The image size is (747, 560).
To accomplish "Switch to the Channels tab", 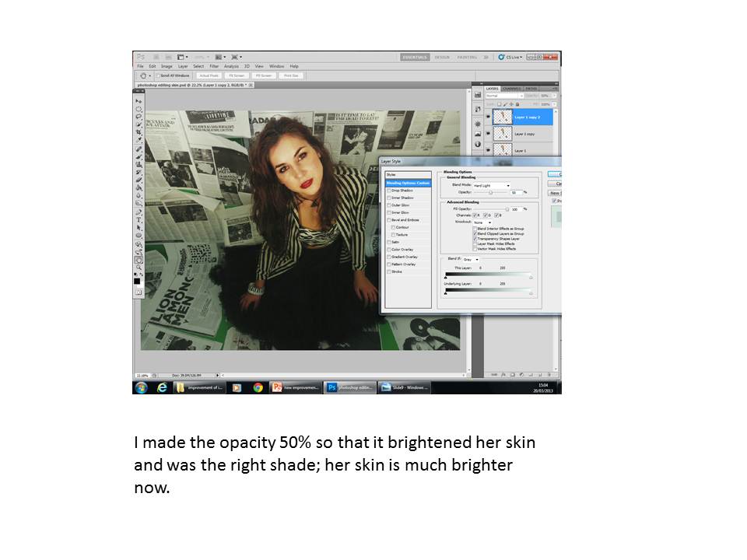I will click(x=512, y=89).
